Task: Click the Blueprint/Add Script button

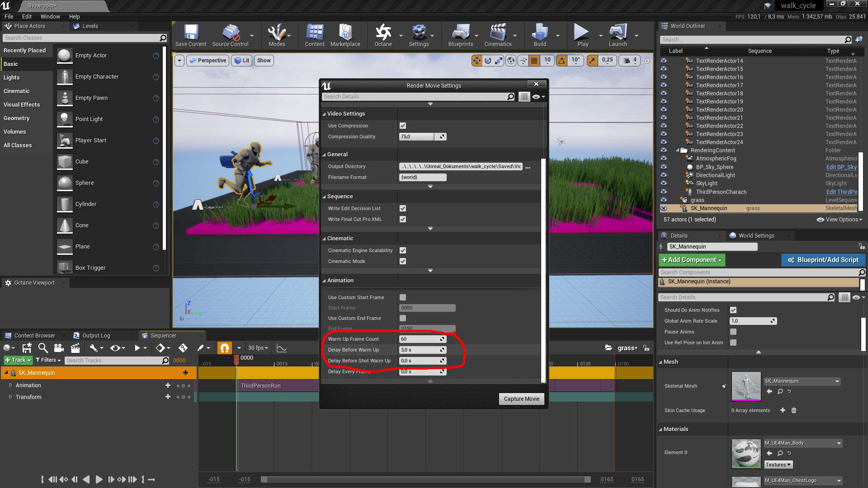Action: (823, 260)
